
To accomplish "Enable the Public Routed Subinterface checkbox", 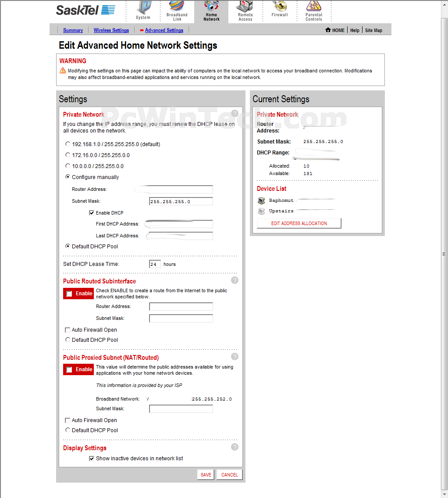I will [69, 294].
